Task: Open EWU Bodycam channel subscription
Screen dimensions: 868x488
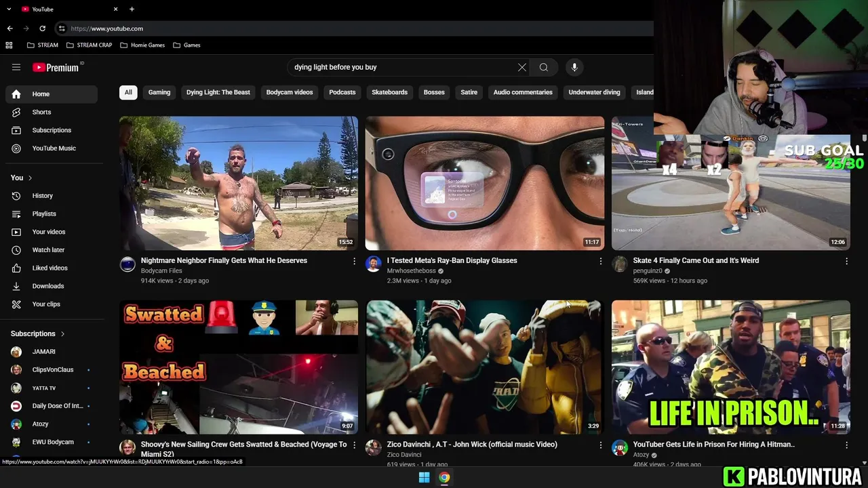Action: point(52,442)
